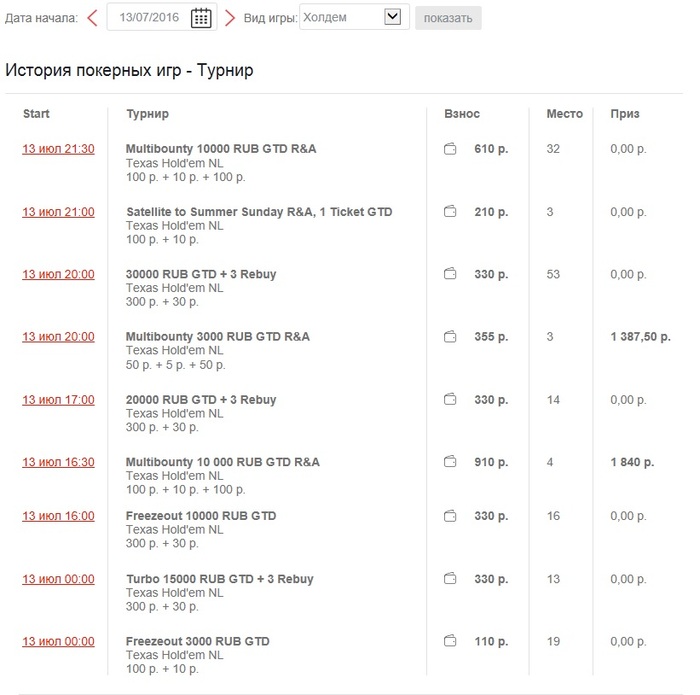This screenshot has height=695, width=700.
Task: Select Multibounty 3000 RUB GTD R&A title
Action: (x=218, y=337)
